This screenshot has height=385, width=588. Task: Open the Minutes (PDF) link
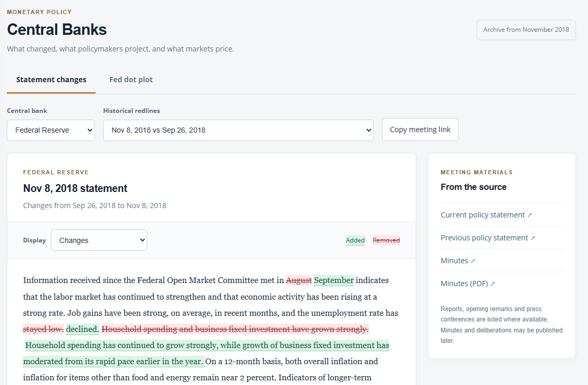pos(468,284)
